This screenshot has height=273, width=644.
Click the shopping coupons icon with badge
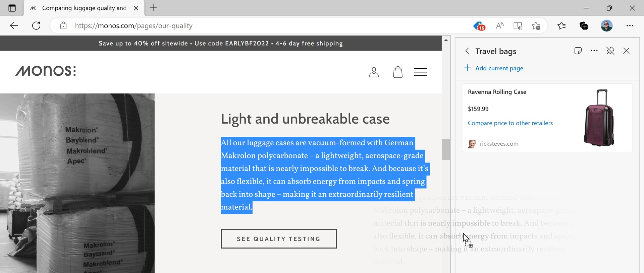pyautogui.click(x=479, y=26)
